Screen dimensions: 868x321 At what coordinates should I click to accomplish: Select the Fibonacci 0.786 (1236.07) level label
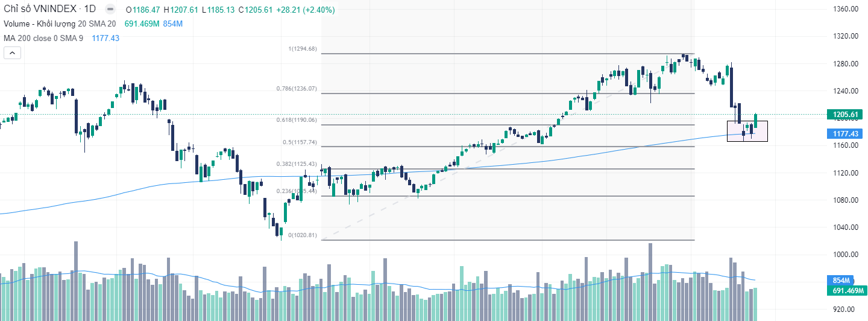click(296, 89)
